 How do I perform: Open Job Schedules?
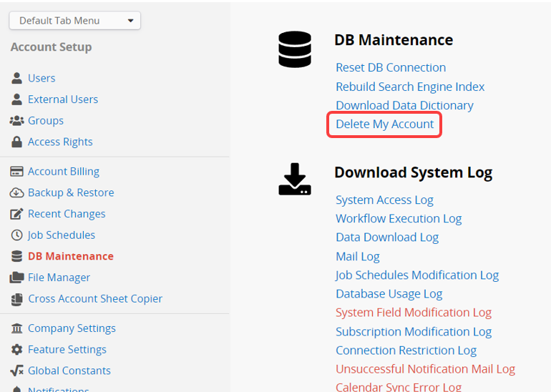62,235
